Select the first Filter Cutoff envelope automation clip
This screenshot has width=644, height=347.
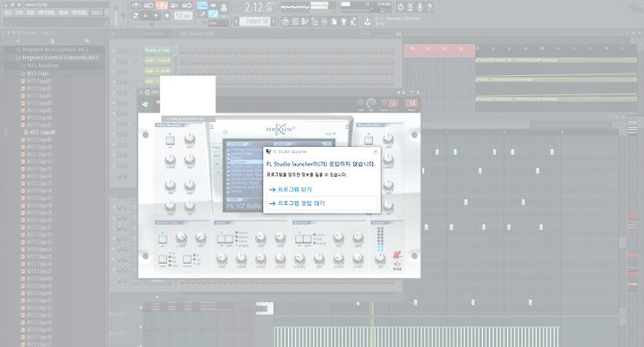[556, 60]
